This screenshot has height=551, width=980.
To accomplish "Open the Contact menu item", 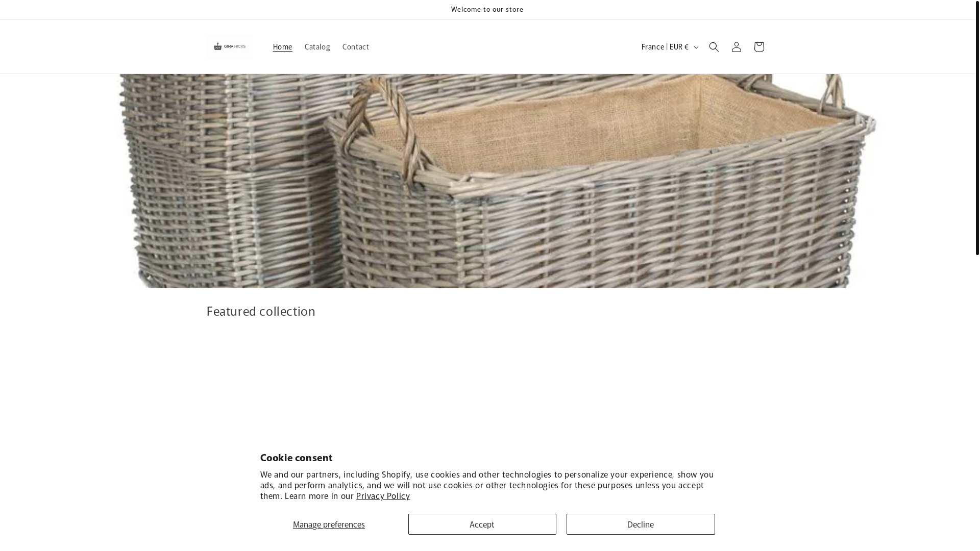I will (x=356, y=47).
